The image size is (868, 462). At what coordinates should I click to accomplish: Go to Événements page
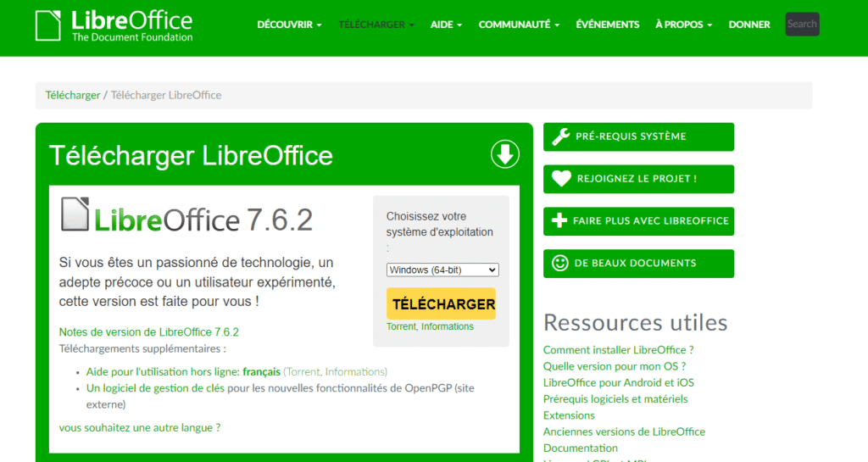[x=607, y=25]
